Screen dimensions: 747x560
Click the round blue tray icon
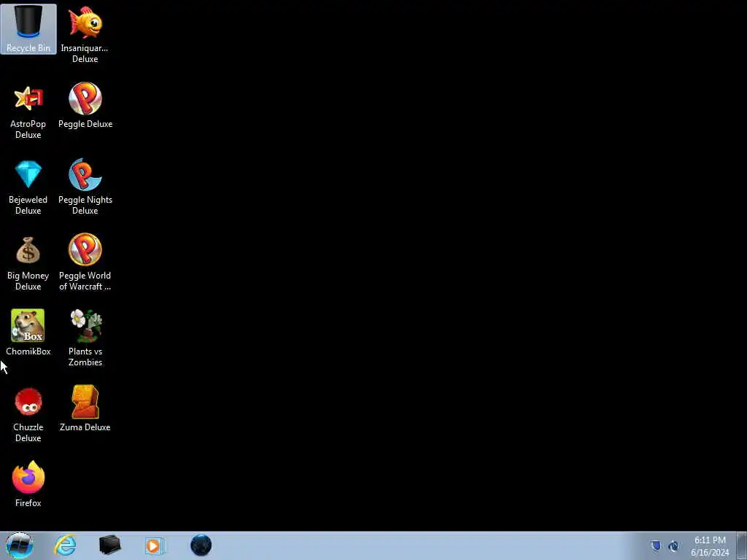coord(673,546)
